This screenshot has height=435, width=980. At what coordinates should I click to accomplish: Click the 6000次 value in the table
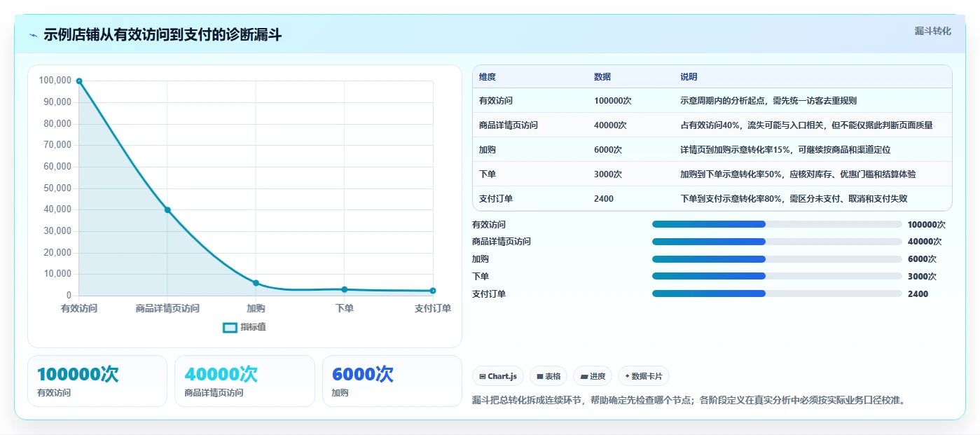tap(608, 150)
